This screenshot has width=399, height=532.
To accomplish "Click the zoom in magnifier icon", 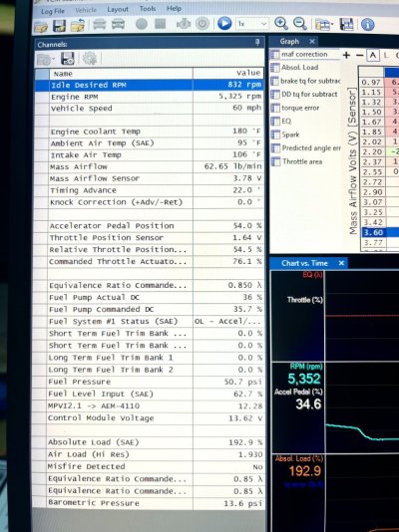I will [x=281, y=23].
